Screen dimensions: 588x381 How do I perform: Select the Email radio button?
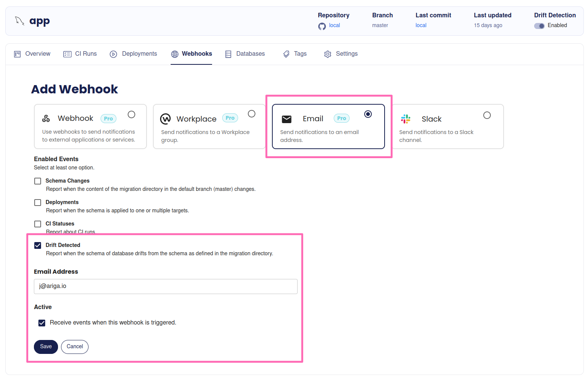pos(368,114)
